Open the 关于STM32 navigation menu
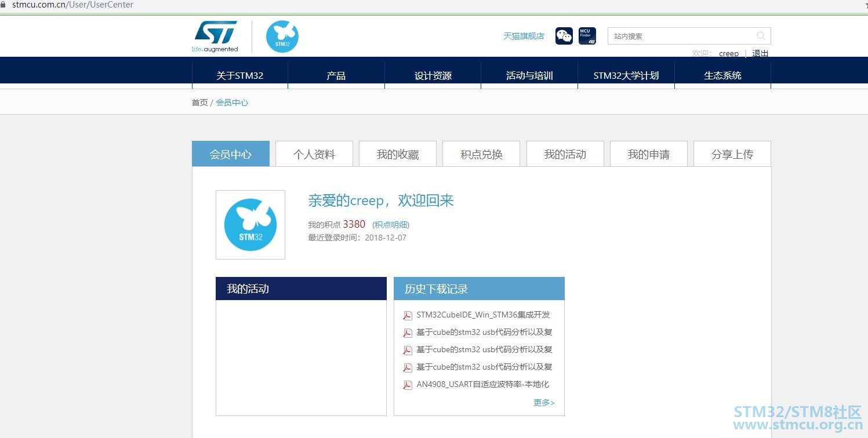The width and height of the screenshot is (868, 438). (x=240, y=75)
